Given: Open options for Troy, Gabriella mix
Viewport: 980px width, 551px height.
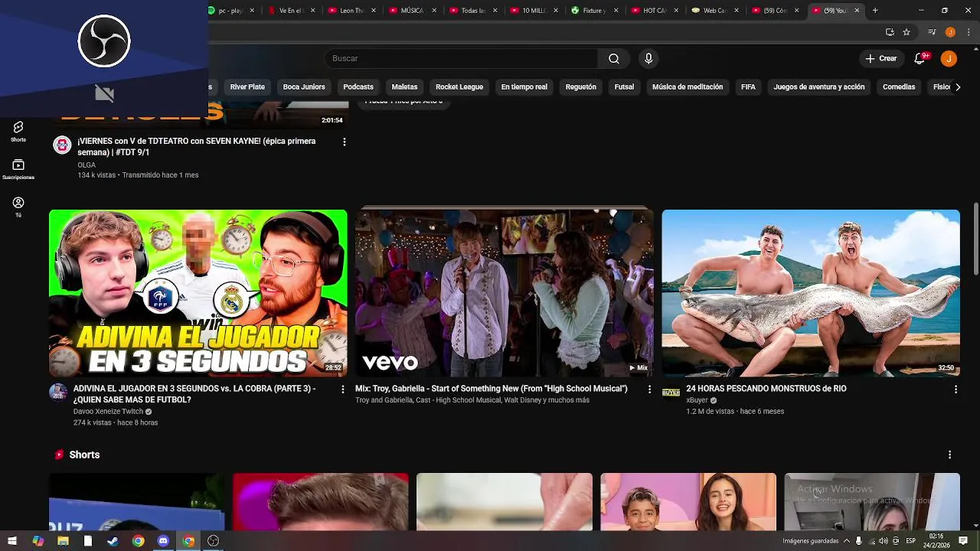Looking at the screenshot, I should 649,390.
